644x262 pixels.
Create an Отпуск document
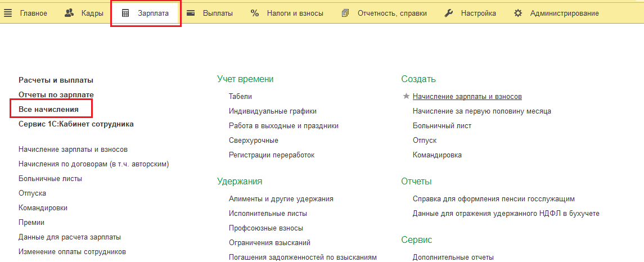[x=425, y=141]
